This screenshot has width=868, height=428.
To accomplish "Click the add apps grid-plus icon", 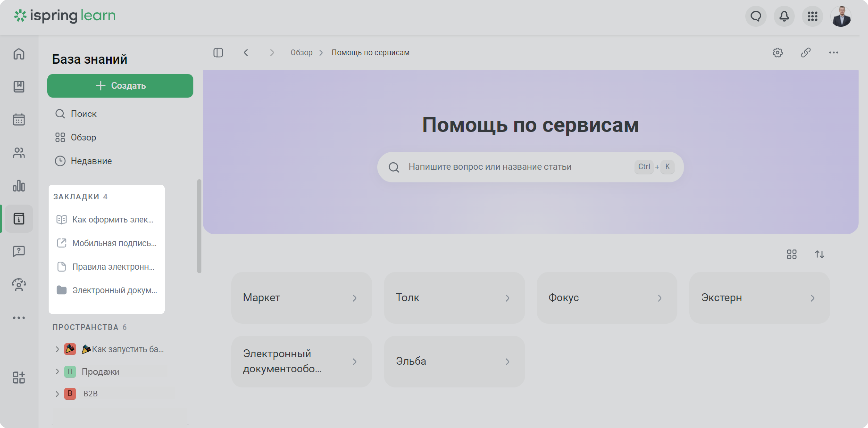I will [19, 378].
